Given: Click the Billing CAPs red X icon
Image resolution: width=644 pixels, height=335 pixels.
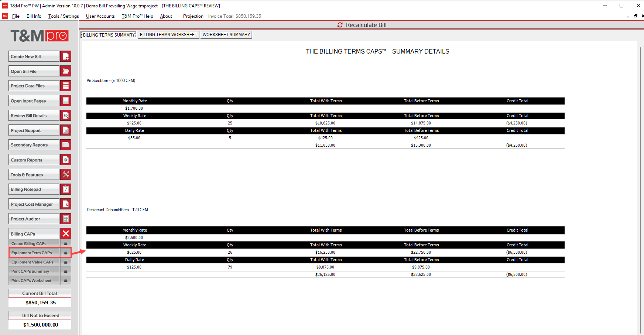Looking at the screenshot, I should (x=66, y=233).
